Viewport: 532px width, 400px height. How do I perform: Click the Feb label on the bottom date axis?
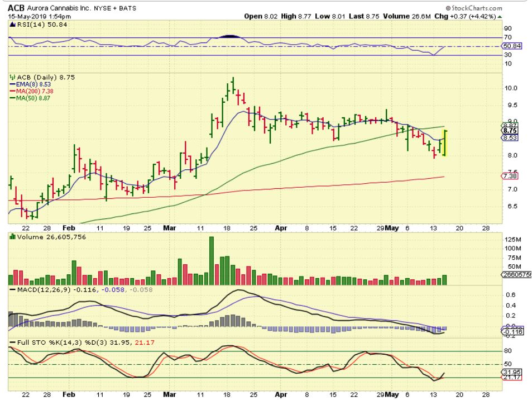coord(69,394)
